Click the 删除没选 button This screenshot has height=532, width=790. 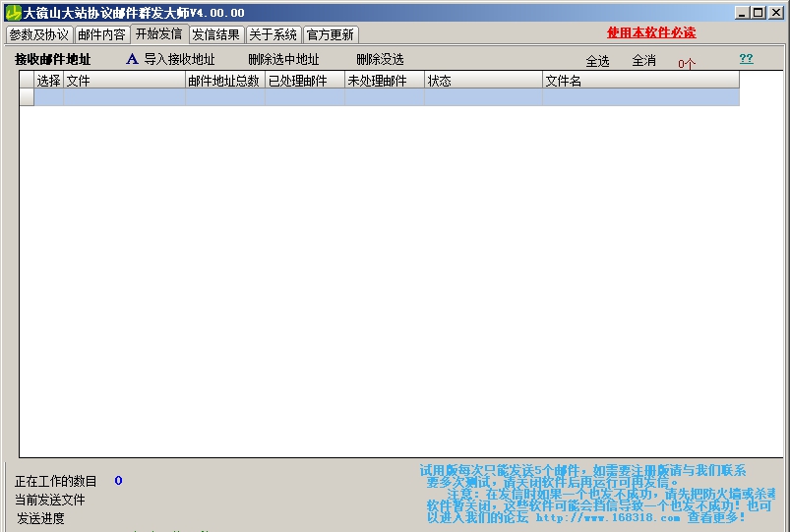pos(380,60)
